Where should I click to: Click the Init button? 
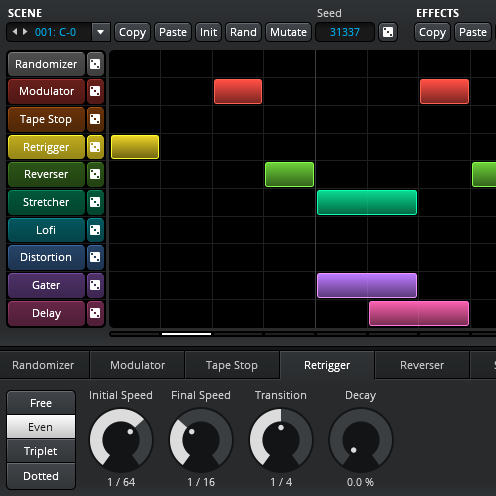(x=209, y=32)
